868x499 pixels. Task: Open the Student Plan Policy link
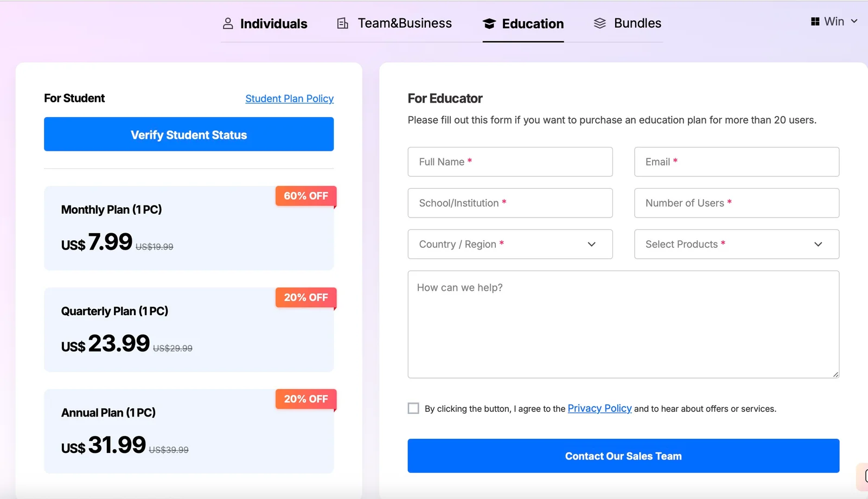pyautogui.click(x=289, y=99)
